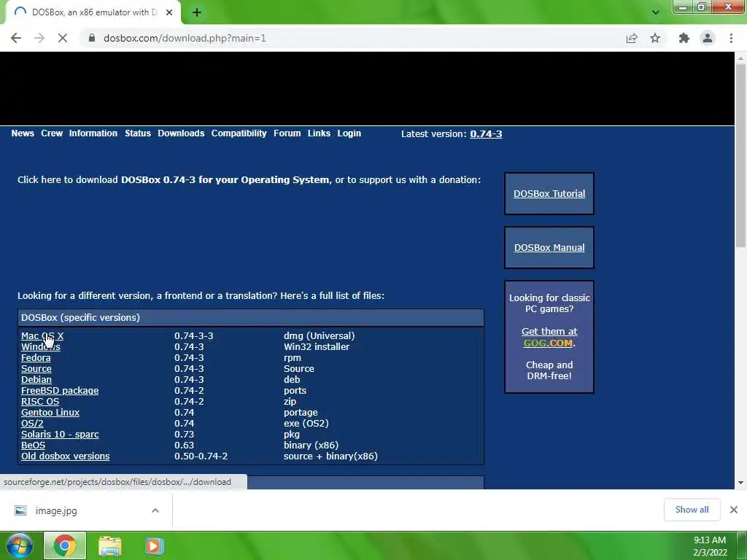Close the downloads bar
747x560 pixels.
(x=734, y=510)
